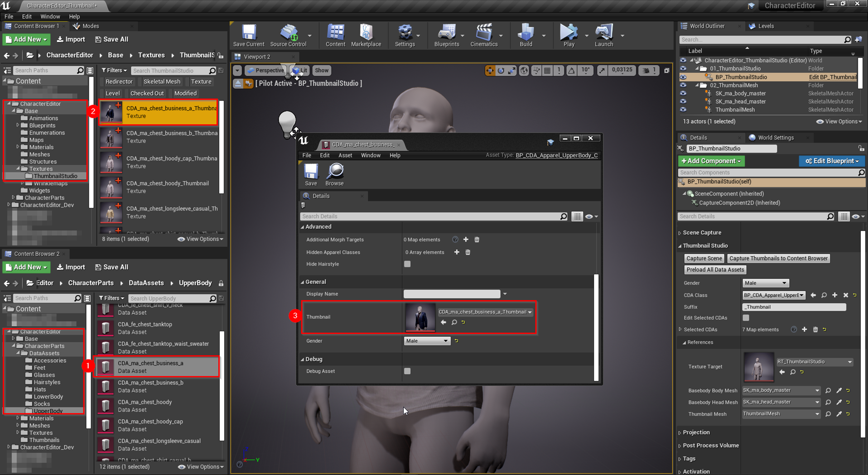Browse to Thumbnail asset magnifier icon

pyautogui.click(x=454, y=322)
